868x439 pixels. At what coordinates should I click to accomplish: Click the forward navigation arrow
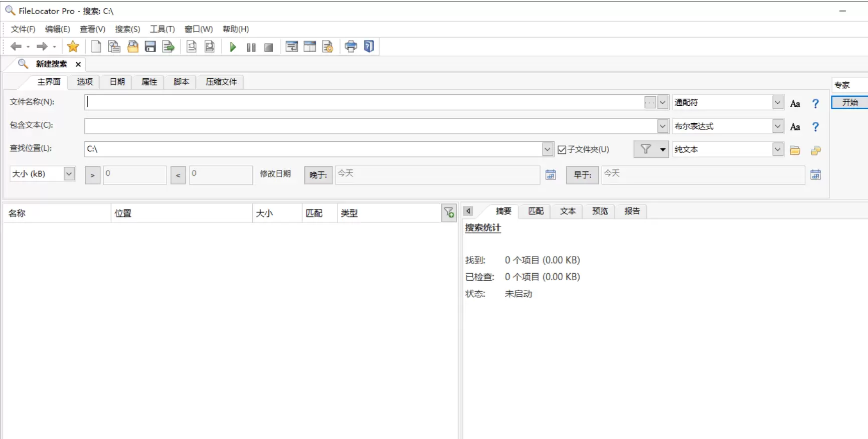42,47
